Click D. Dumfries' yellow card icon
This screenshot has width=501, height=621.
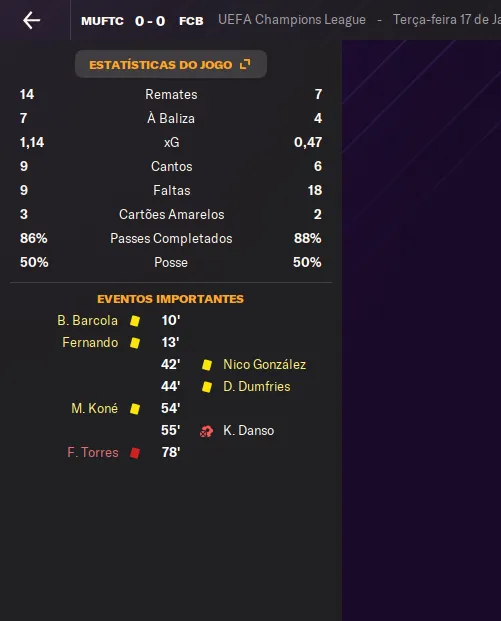tap(207, 387)
